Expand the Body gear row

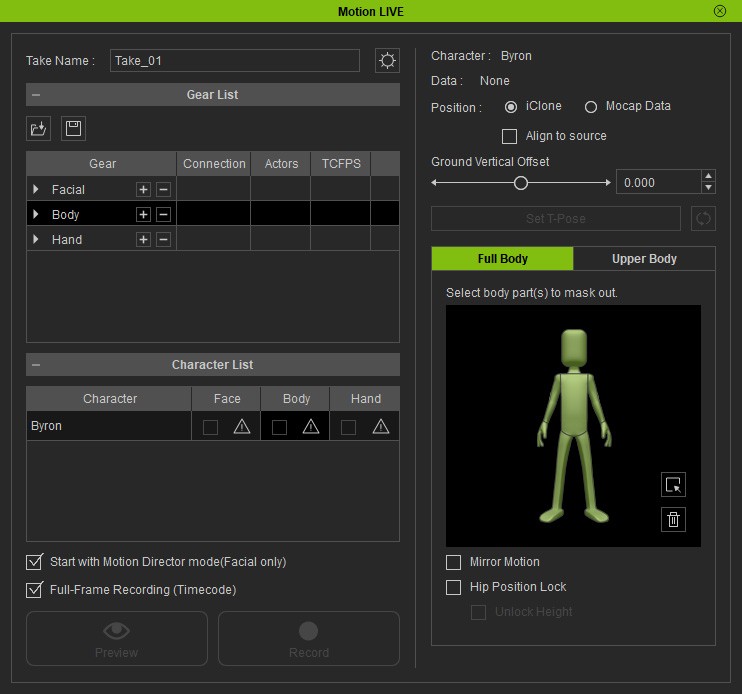pos(36,215)
